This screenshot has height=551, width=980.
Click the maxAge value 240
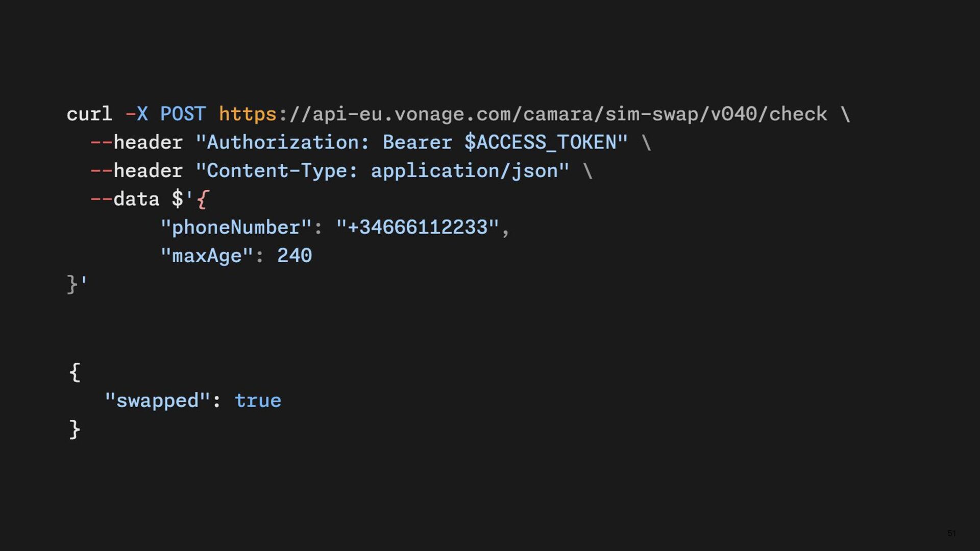coord(295,256)
